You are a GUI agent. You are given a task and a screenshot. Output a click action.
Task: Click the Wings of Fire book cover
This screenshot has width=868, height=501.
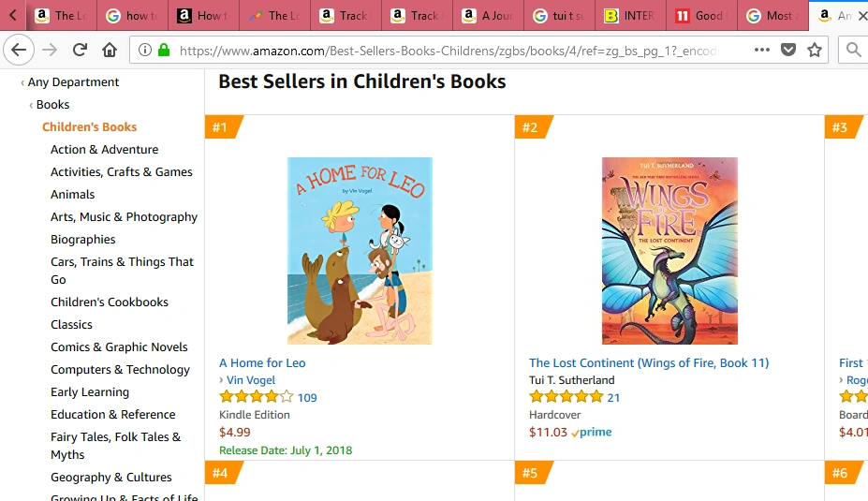click(x=669, y=251)
